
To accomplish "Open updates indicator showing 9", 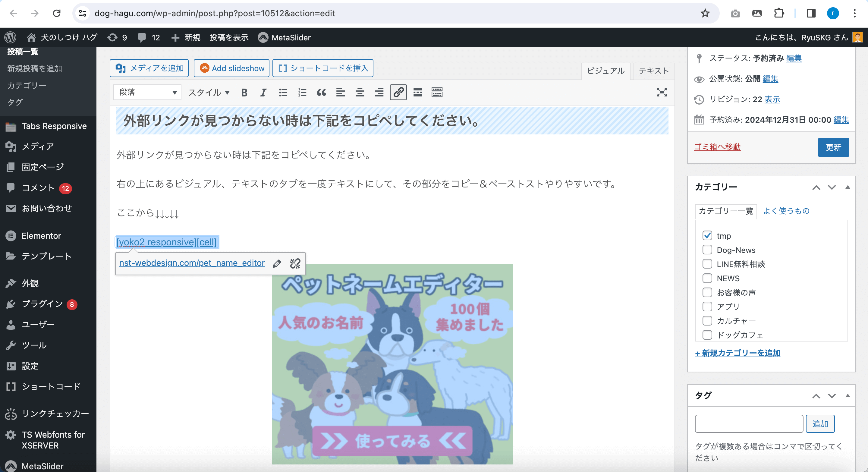I will (117, 37).
